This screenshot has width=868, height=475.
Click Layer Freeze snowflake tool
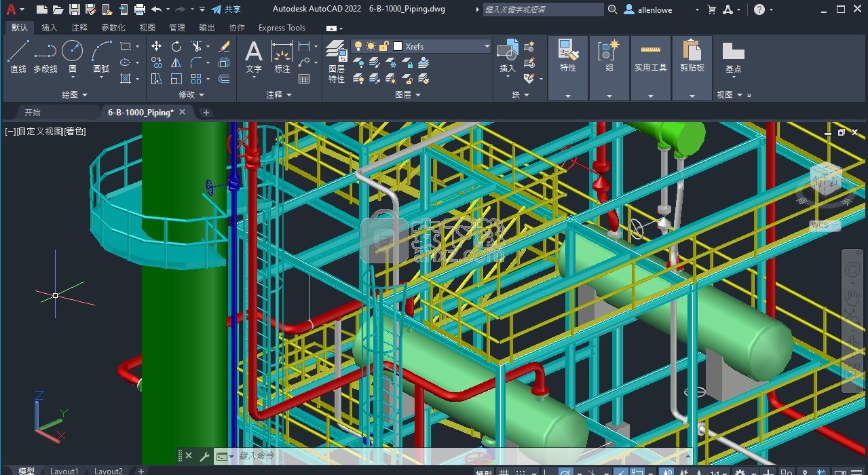coord(391,62)
